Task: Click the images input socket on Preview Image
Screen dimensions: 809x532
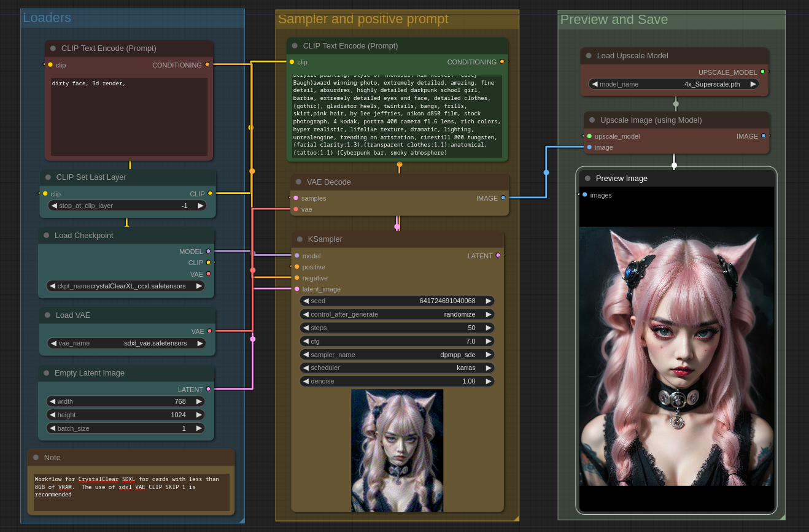Action: (585, 195)
